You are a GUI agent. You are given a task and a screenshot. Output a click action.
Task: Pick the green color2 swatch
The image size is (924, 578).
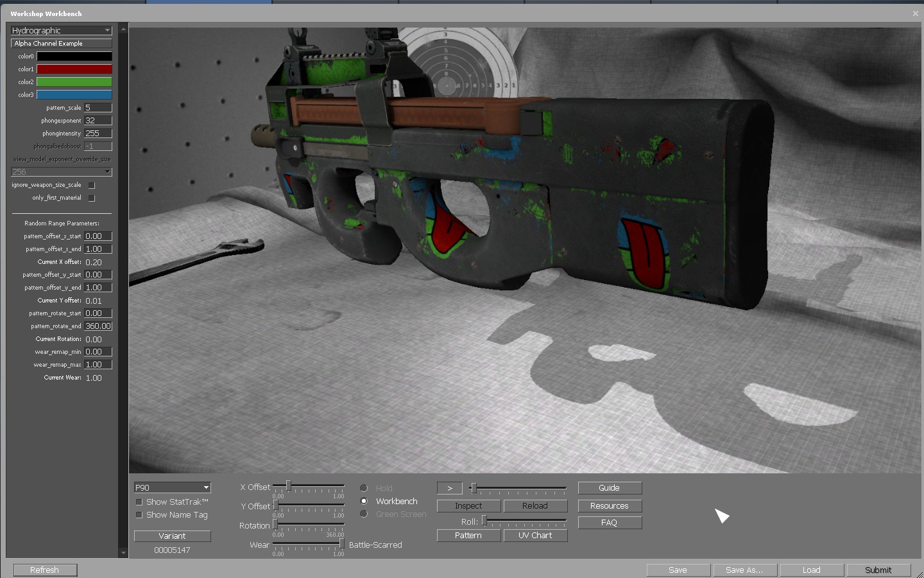tap(74, 82)
